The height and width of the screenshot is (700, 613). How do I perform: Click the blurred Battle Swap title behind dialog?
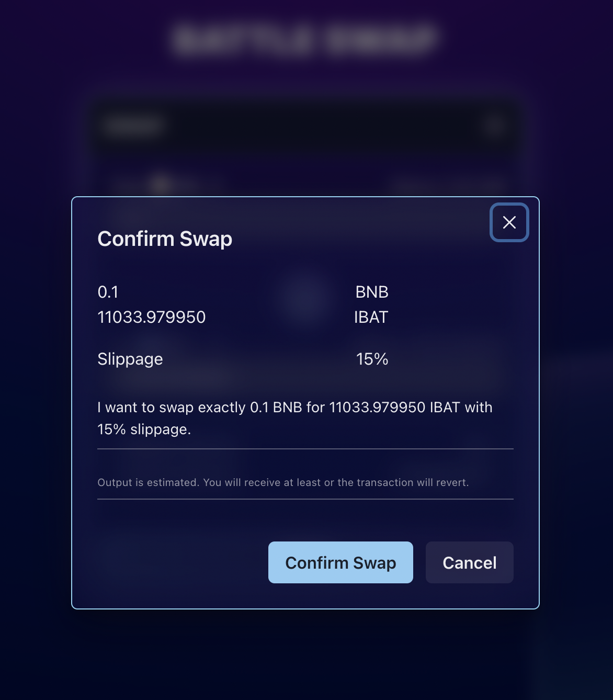[x=305, y=39]
